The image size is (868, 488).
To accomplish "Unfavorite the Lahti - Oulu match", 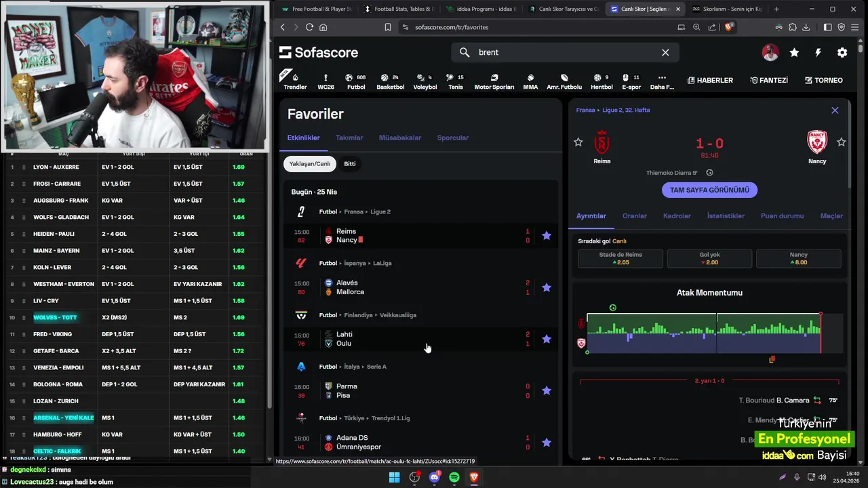I will click(547, 339).
